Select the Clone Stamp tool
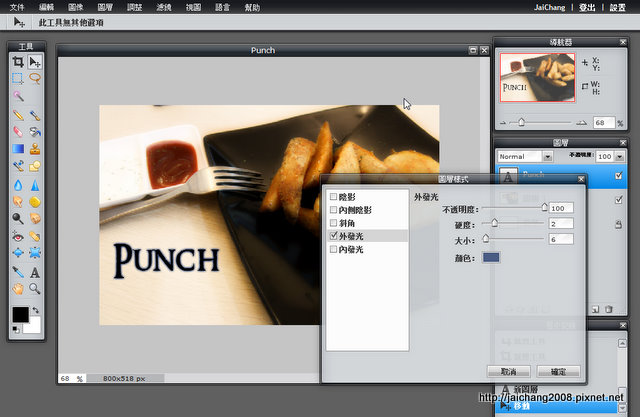This screenshot has width=640, height=417. [35, 149]
